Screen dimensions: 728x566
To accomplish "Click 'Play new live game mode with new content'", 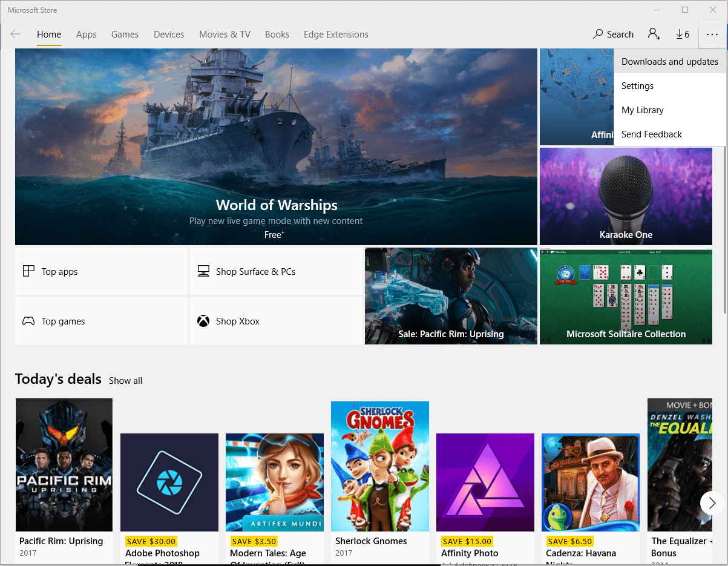I will click(x=276, y=221).
